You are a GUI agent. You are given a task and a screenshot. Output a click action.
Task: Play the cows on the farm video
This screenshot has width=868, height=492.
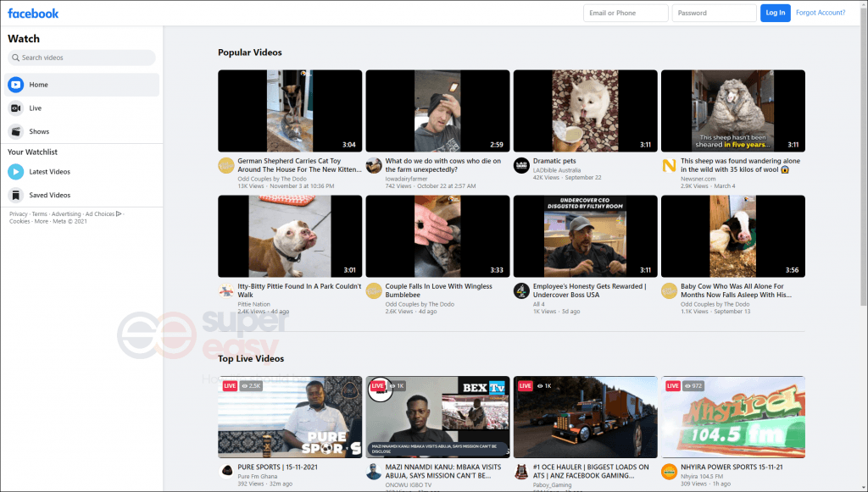(x=438, y=111)
